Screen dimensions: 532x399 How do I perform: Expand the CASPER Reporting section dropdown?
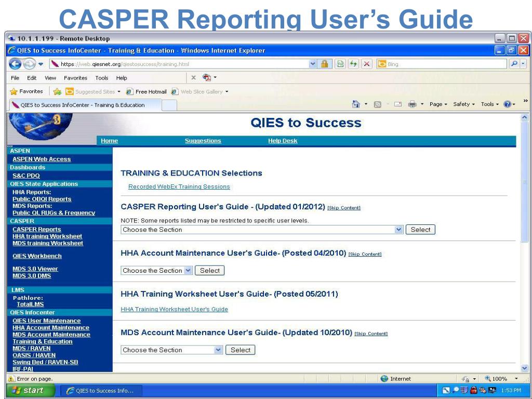click(x=398, y=230)
